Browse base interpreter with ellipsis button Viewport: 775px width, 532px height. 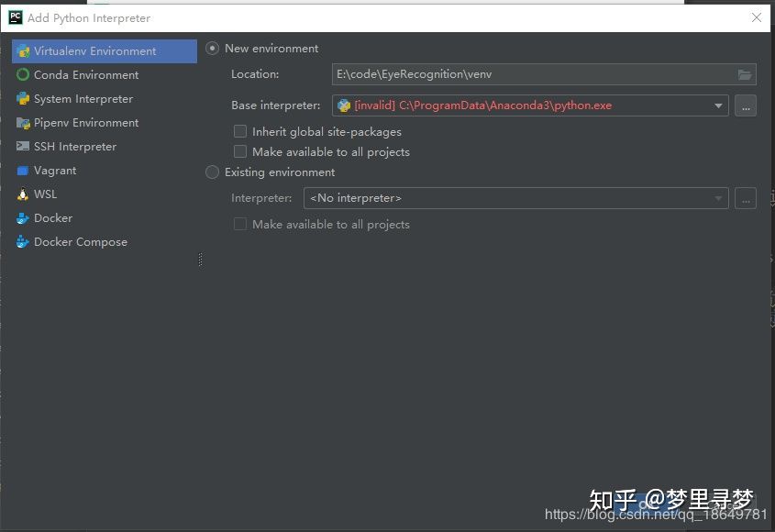746,105
